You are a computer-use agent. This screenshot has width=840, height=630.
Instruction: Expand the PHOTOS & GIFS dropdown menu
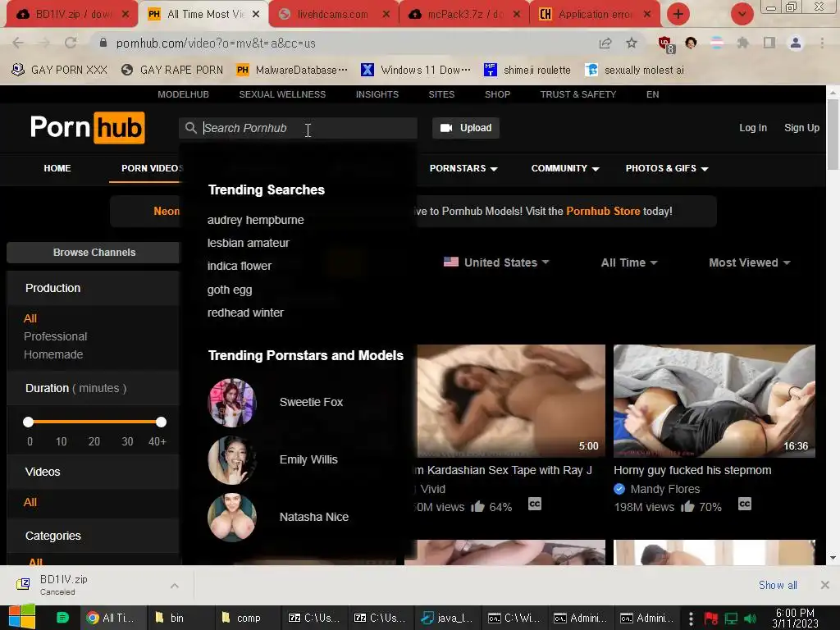tap(667, 168)
